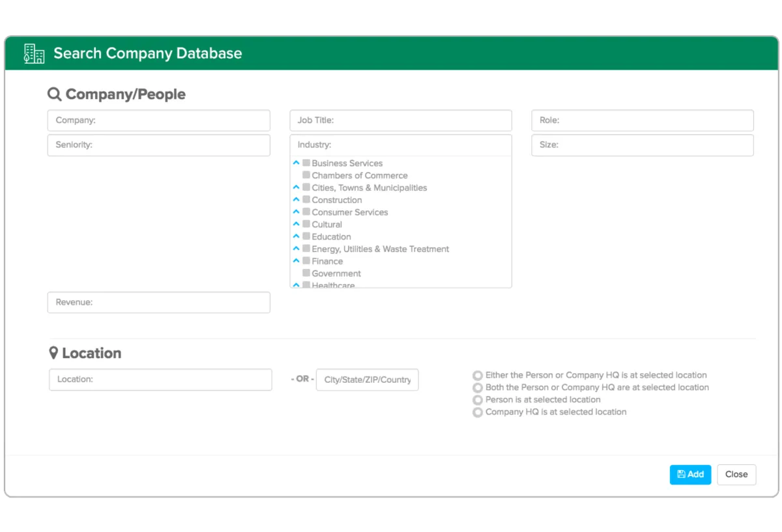Click the Seniority field
Screen dimensions: 782x532
(x=159, y=145)
